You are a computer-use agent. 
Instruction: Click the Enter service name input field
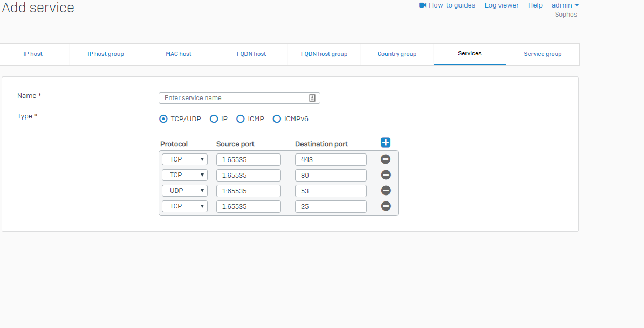click(x=235, y=98)
